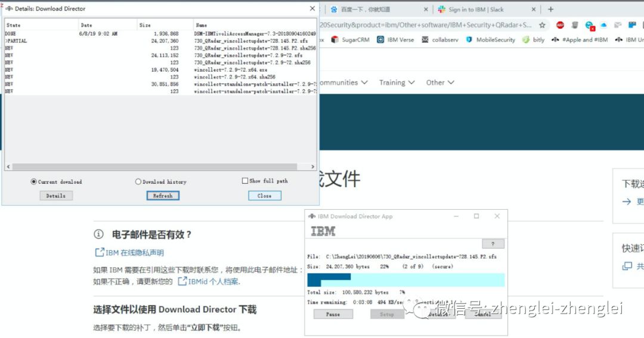
Task: Select the row wincollect-7.2.9-72.x64.exe
Action: [x=160, y=70]
